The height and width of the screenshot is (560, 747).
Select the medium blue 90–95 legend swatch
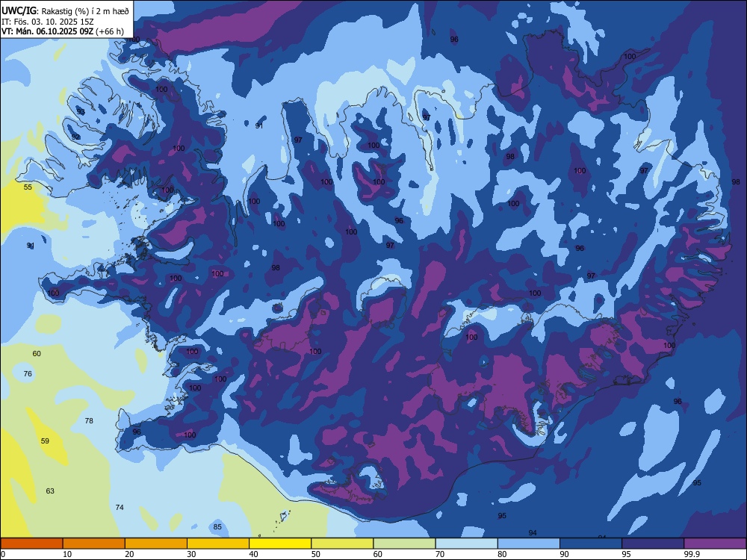(591, 544)
